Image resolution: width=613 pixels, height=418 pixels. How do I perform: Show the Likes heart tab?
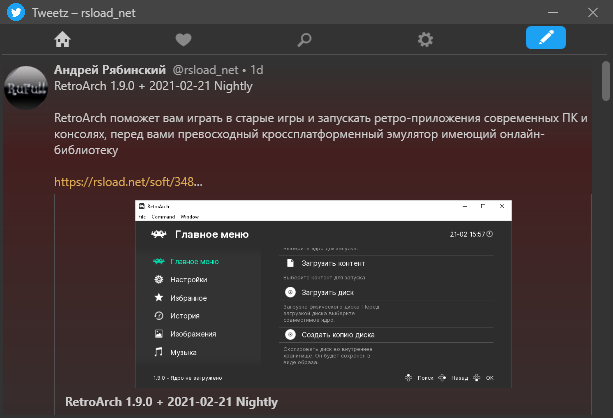(183, 39)
